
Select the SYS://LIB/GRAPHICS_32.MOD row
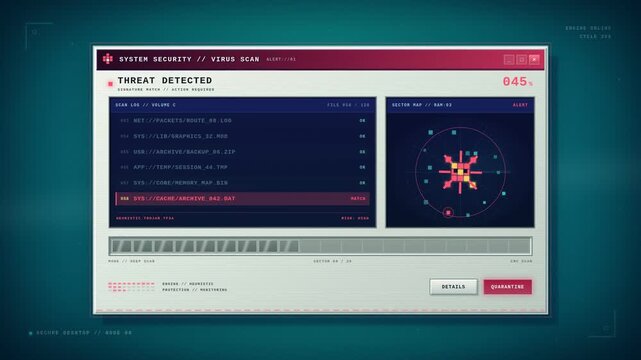[242, 136]
